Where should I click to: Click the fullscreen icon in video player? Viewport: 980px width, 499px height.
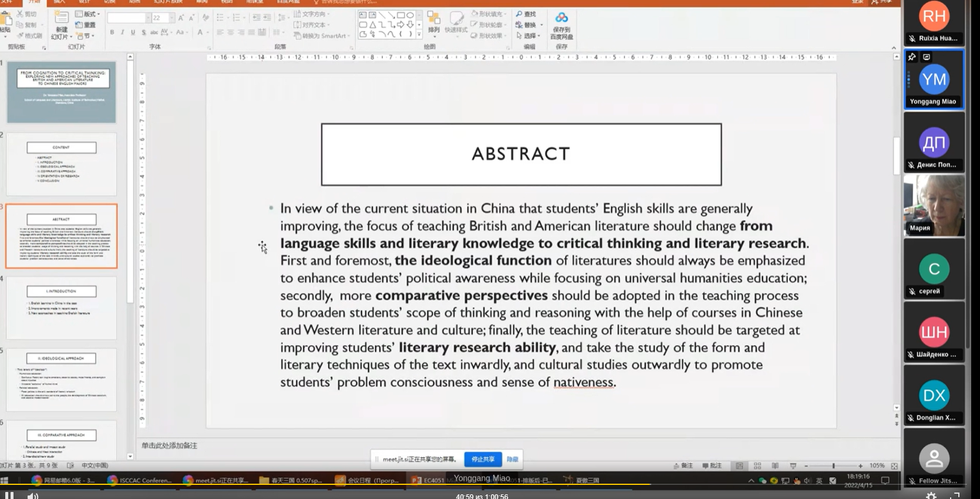pos(955,495)
